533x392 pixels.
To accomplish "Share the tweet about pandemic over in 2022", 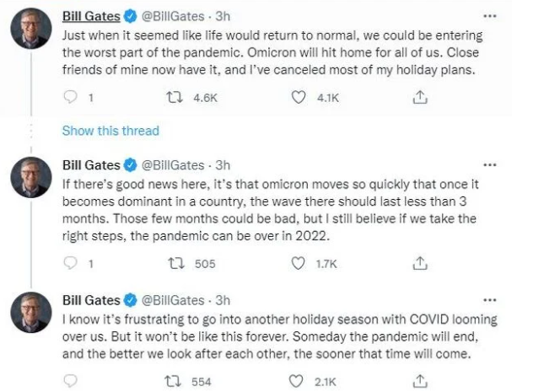I will pos(419,264).
